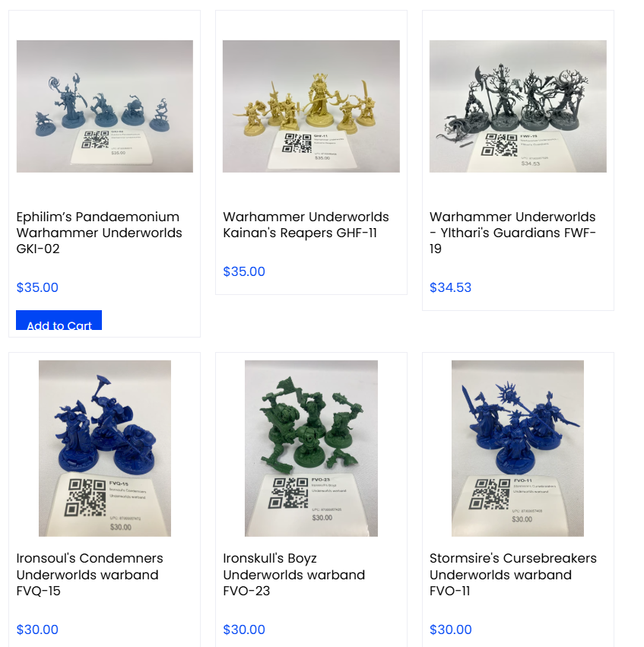Click the $30.00 price of Ironsoul's Condemners
The width and height of the screenshot is (644, 647).
coord(37,630)
